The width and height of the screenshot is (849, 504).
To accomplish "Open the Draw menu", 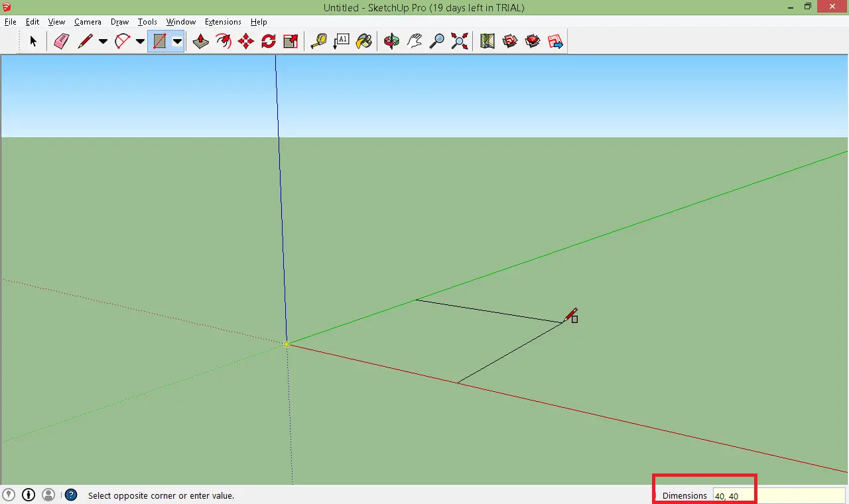I will pos(120,22).
